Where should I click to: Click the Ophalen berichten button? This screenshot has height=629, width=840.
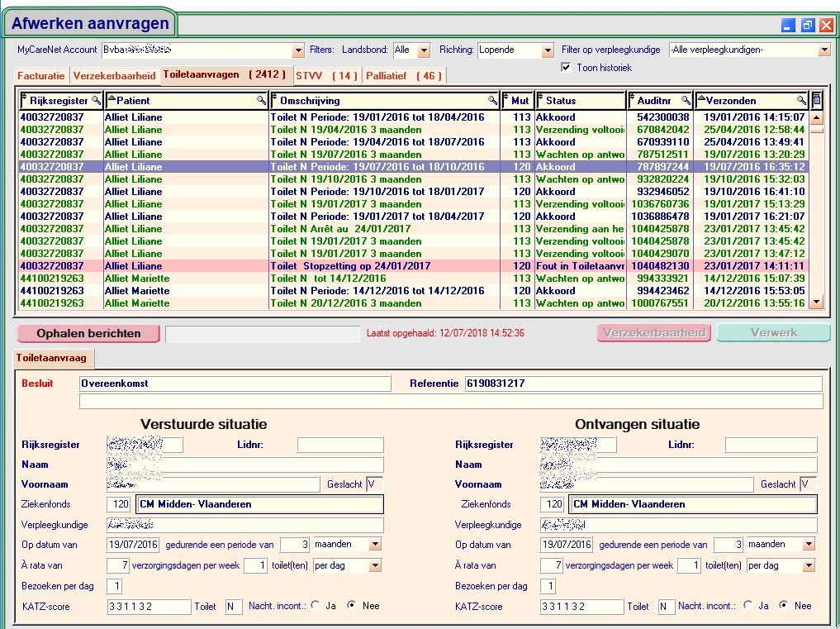coord(88,333)
